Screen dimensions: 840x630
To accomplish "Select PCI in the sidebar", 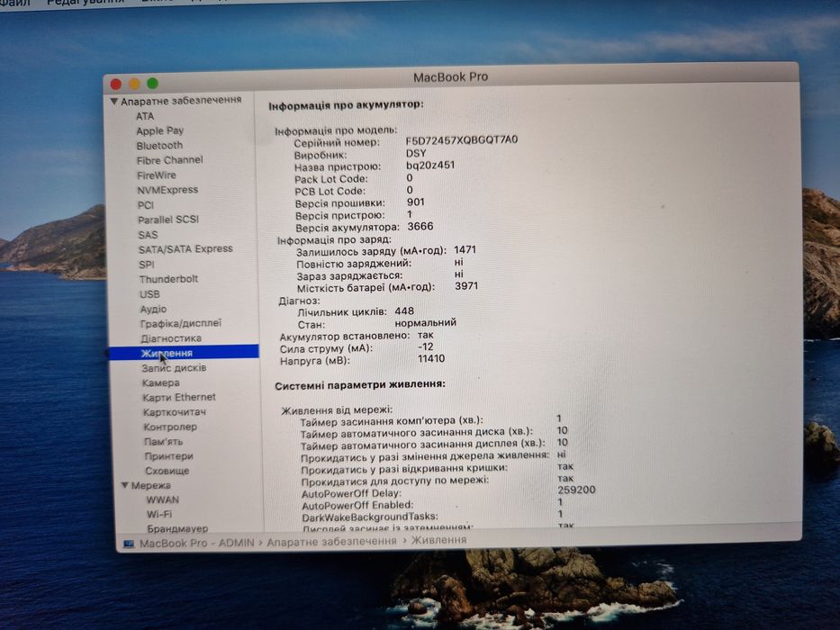I will (146, 205).
